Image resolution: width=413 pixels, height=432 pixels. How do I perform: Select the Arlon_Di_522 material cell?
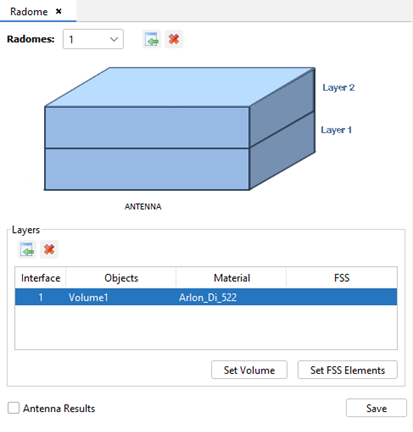[x=232, y=297]
